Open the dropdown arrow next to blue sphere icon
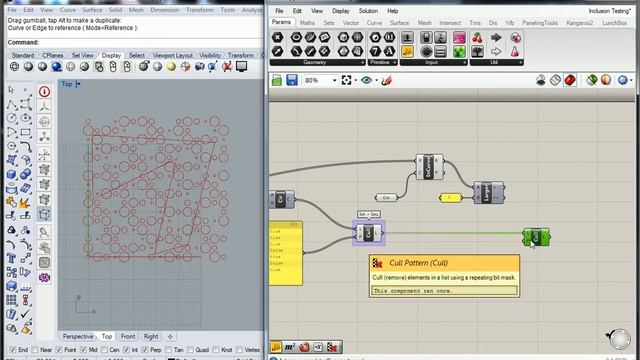 tap(631, 80)
